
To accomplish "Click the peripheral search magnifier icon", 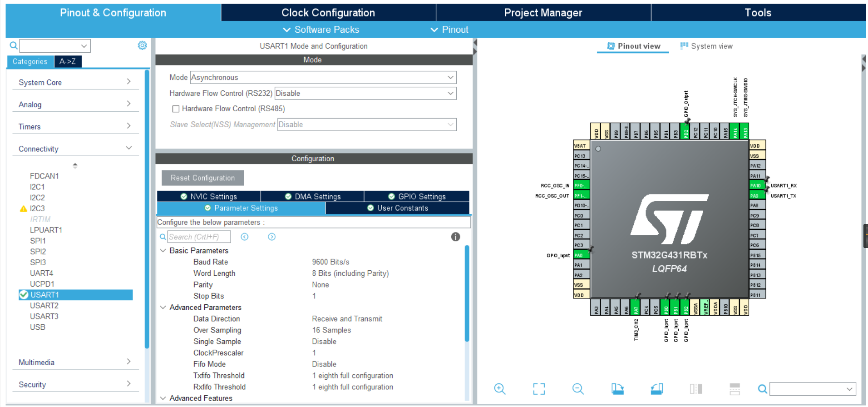I will pyautogui.click(x=14, y=45).
